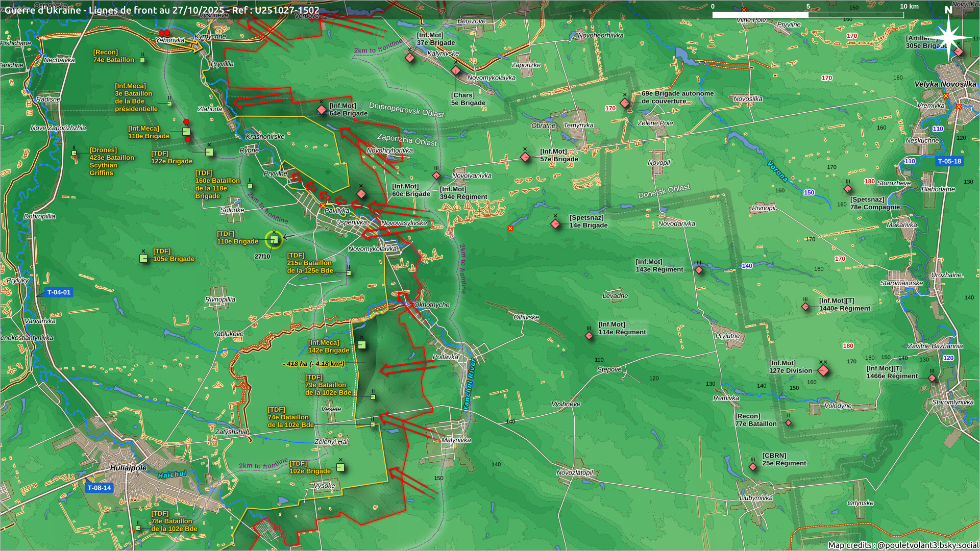Click the 102e Brigade green square marker
This screenshot has height=551, width=980.
pos(340,467)
